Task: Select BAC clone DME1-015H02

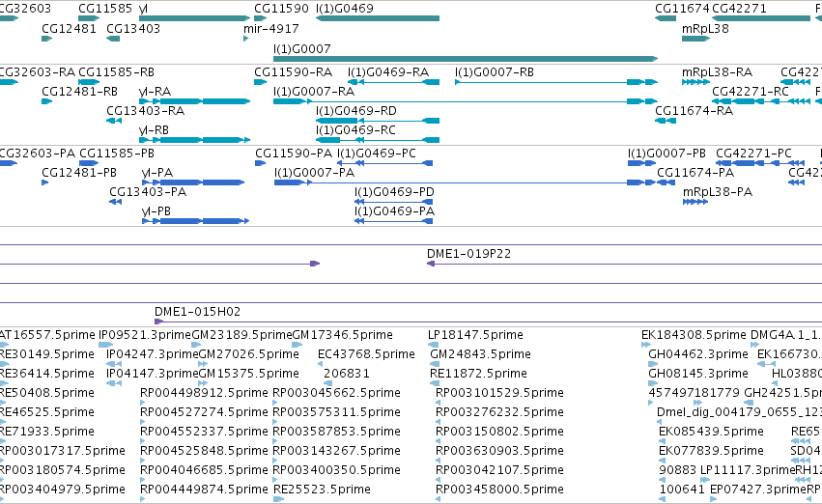Action: pos(488,322)
